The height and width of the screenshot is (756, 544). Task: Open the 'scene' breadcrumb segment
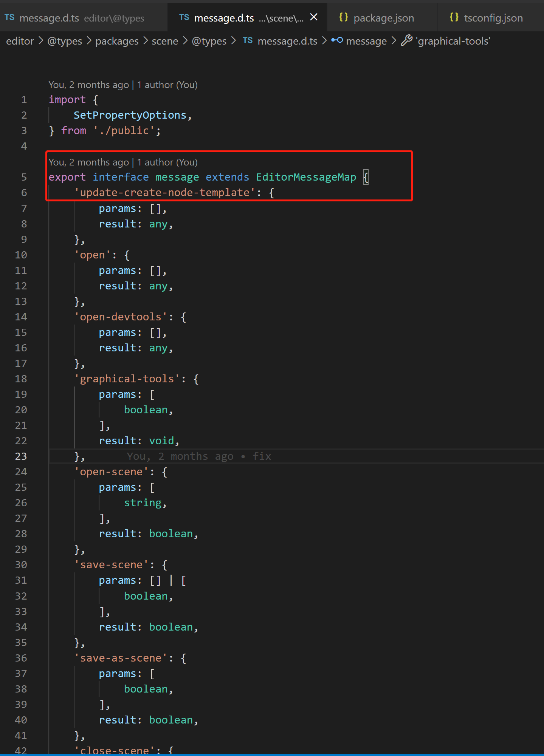point(165,41)
